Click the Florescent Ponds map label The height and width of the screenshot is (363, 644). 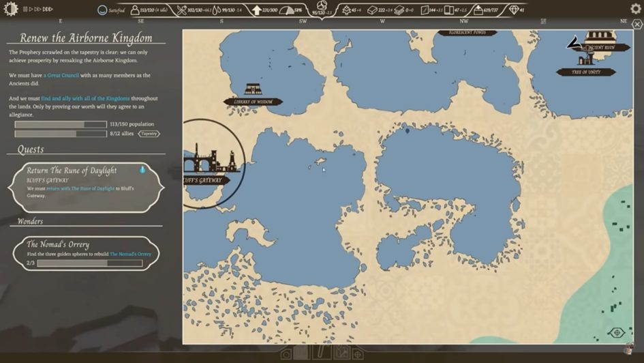(467, 33)
